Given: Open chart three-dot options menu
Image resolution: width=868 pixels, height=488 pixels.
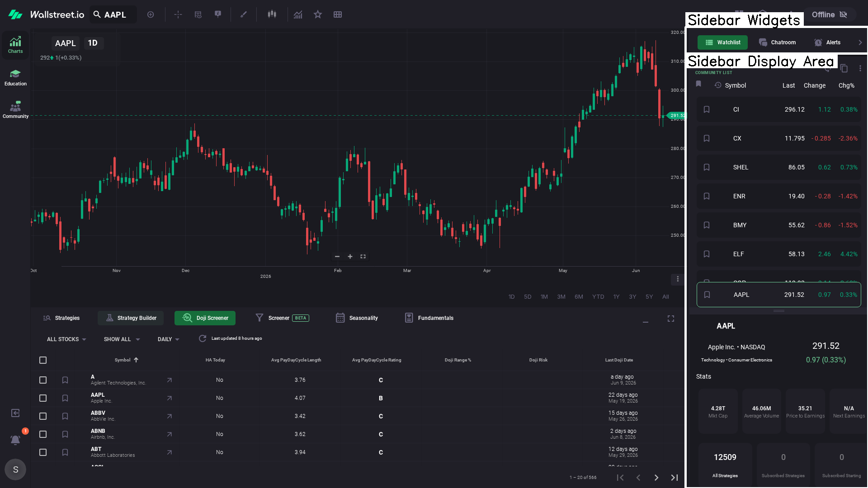Looking at the screenshot, I should tap(678, 279).
